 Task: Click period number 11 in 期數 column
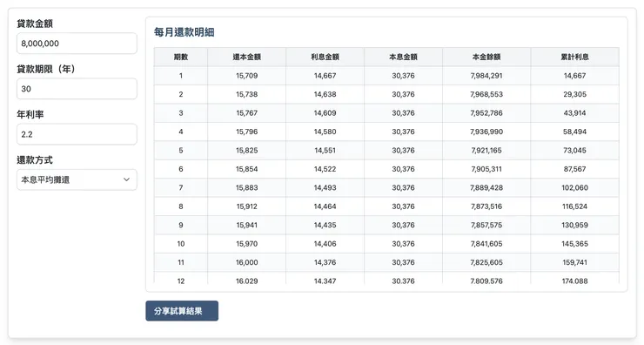point(181,262)
